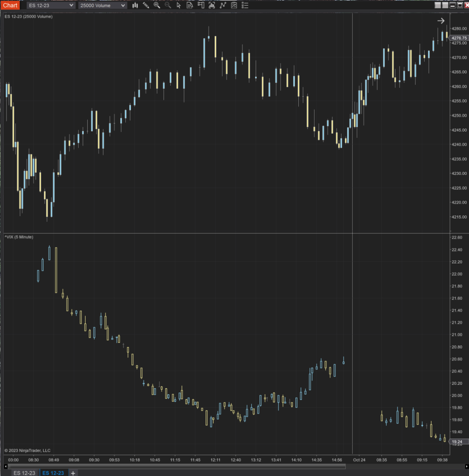Select the highlighted blue ES 12-23 tab

(x=53, y=473)
